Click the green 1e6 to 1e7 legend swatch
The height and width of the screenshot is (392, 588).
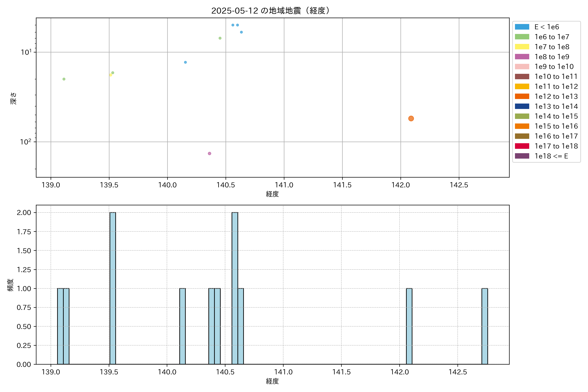522,37
